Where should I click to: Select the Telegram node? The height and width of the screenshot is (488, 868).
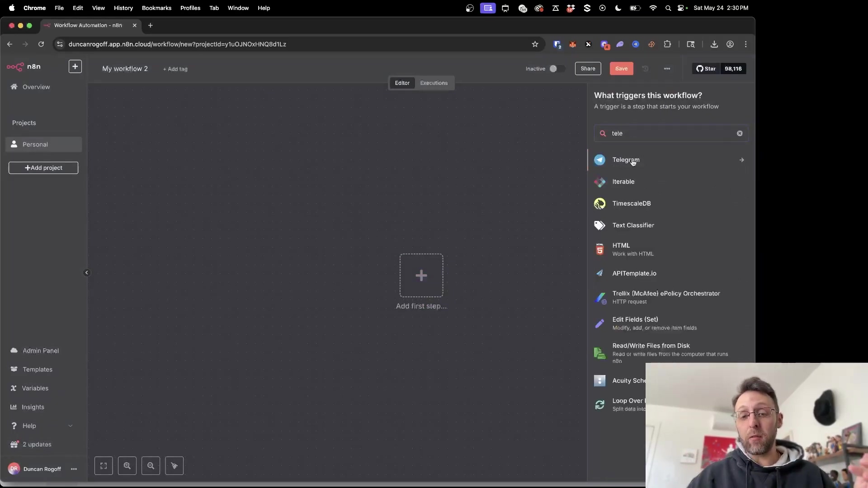(671, 160)
